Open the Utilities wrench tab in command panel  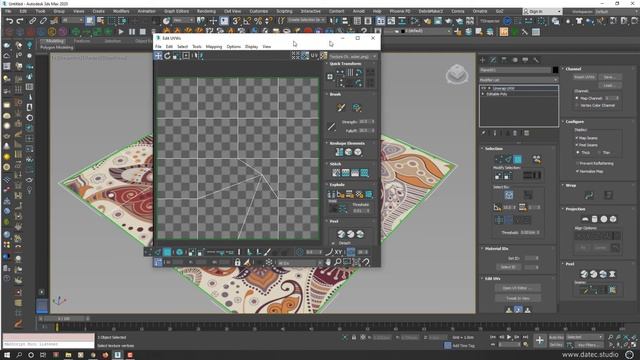click(x=536, y=60)
